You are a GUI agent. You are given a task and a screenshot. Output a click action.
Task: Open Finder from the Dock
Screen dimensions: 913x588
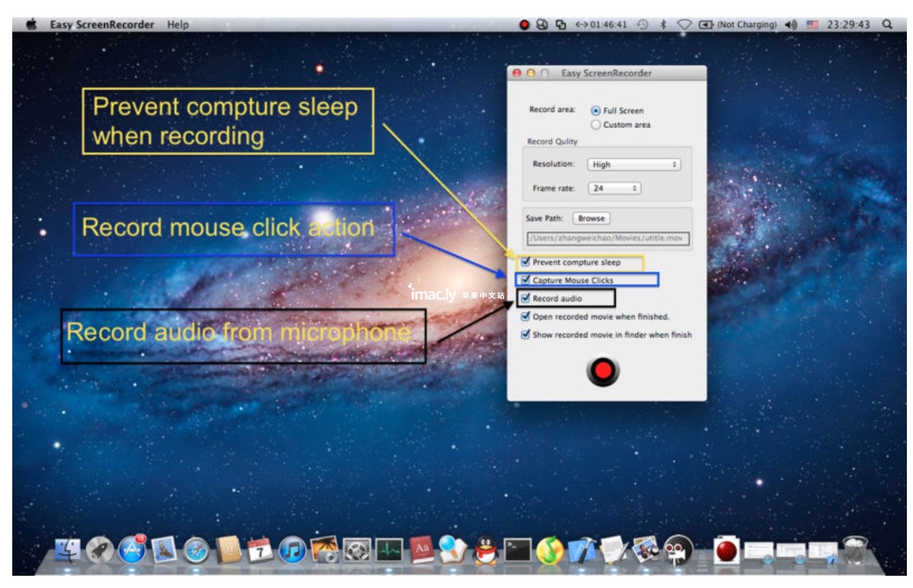click(67, 550)
